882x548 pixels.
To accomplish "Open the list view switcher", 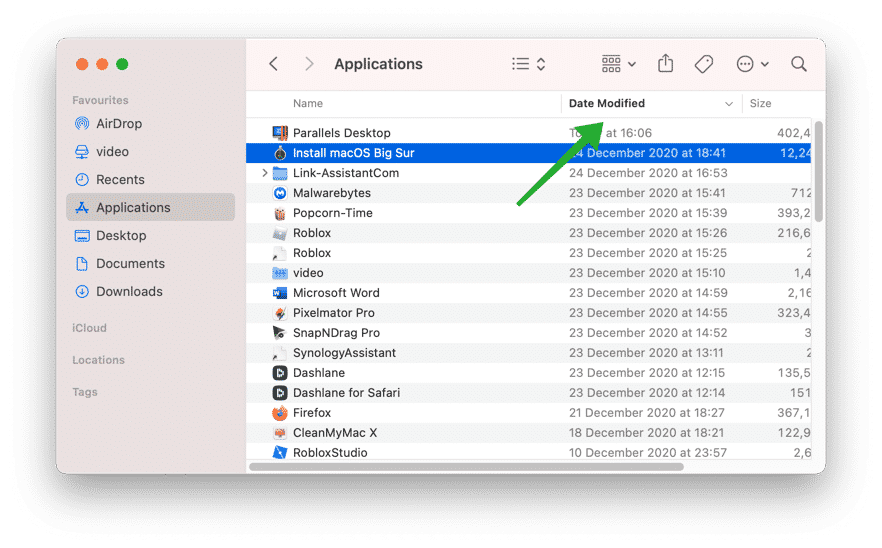I will click(529, 64).
